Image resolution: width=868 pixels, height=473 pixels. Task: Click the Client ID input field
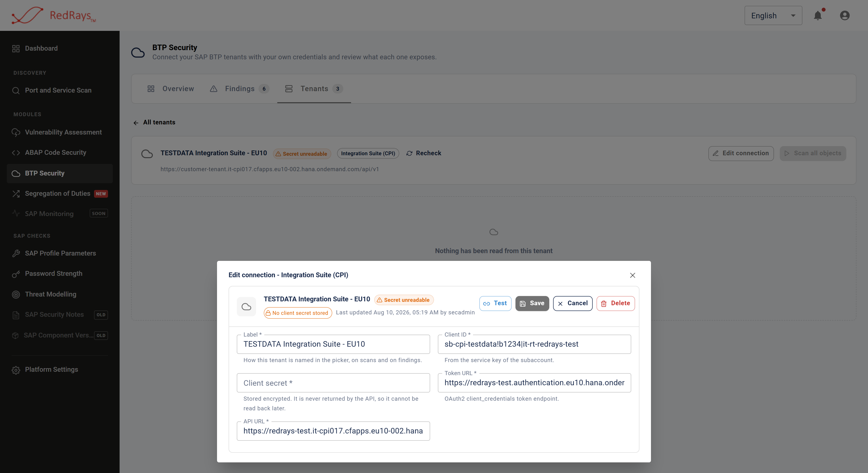pyautogui.click(x=534, y=344)
